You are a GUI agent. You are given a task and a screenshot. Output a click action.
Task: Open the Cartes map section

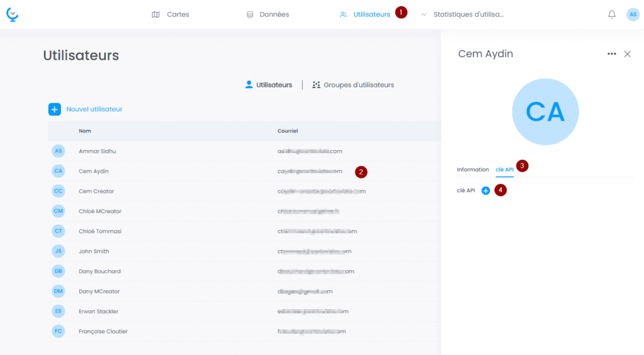[x=170, y=14]
